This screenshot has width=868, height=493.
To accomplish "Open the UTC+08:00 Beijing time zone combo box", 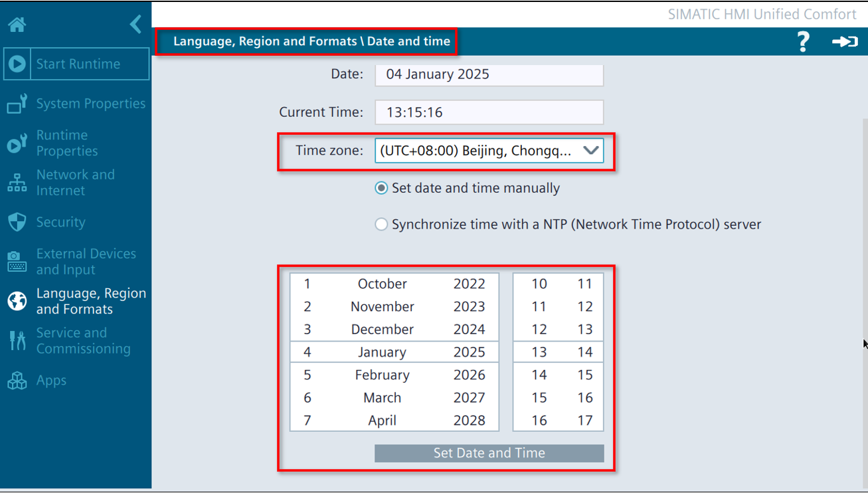I will click(x=476, y=151).
